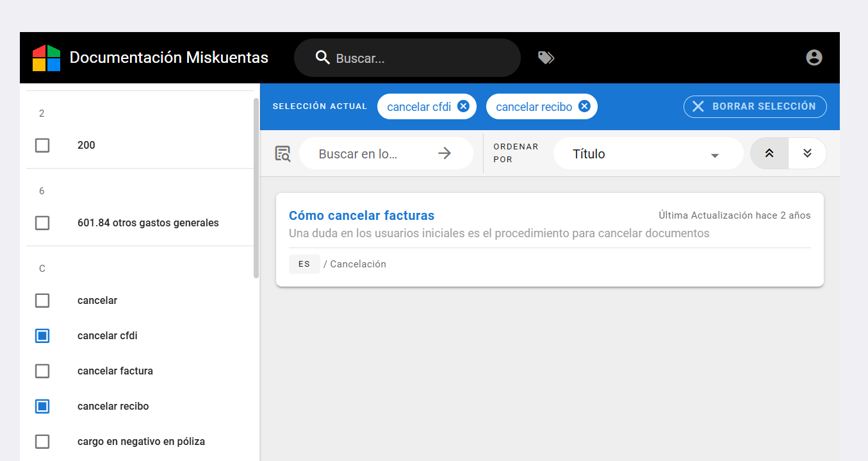Click the Miskuentas colorful logo icon
Viewport: 868px width, 461px height.
[x=46, y=58]
